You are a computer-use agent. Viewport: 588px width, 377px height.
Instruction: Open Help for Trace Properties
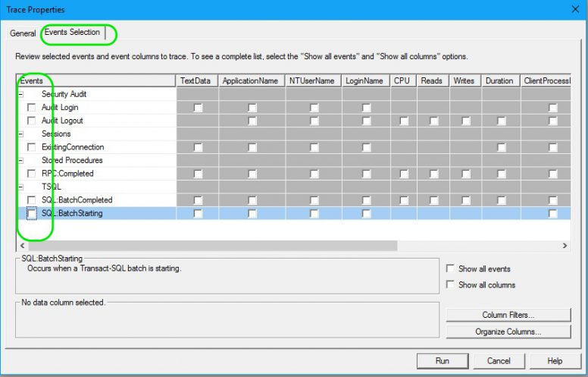[x=555, y=361]
